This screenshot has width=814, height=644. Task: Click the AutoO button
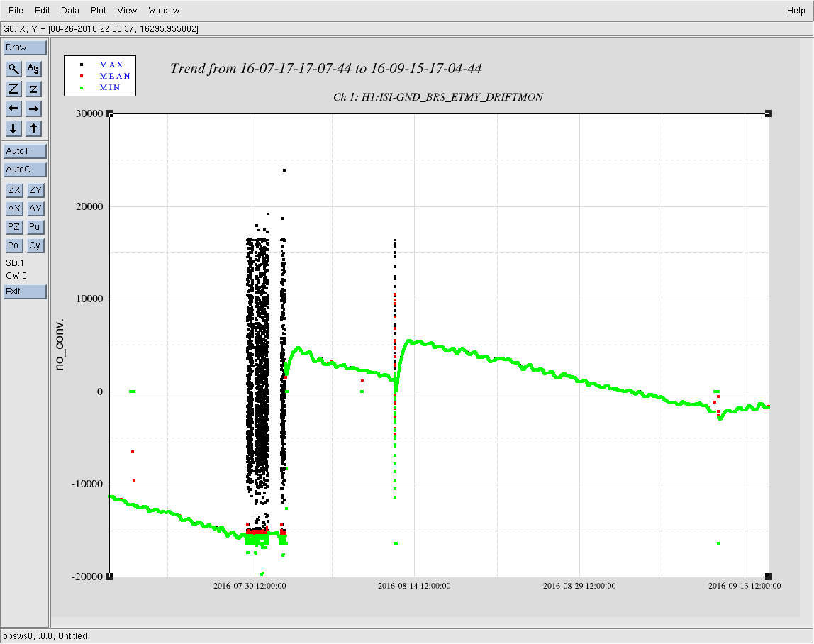coord(25,170)
